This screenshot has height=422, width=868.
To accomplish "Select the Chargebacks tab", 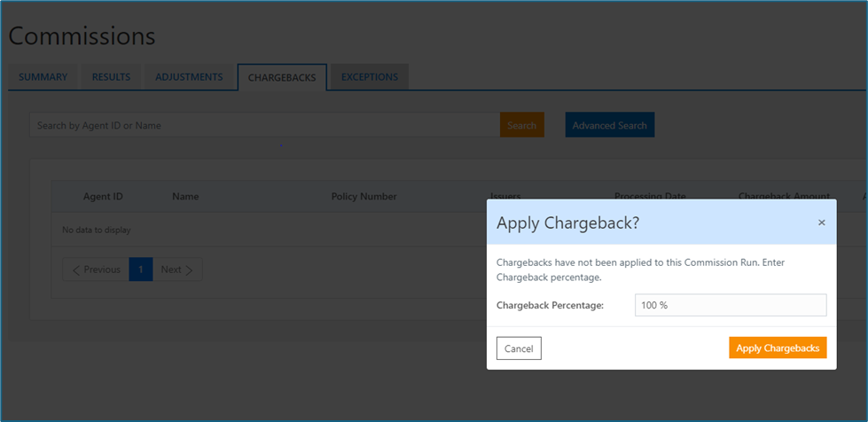I will pyautogui.click(x=282, y=77).
